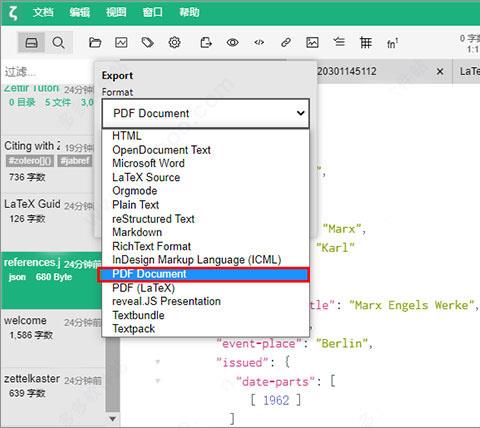
Task: Close the 20301145112 tab with X
Action: (440, 71)
